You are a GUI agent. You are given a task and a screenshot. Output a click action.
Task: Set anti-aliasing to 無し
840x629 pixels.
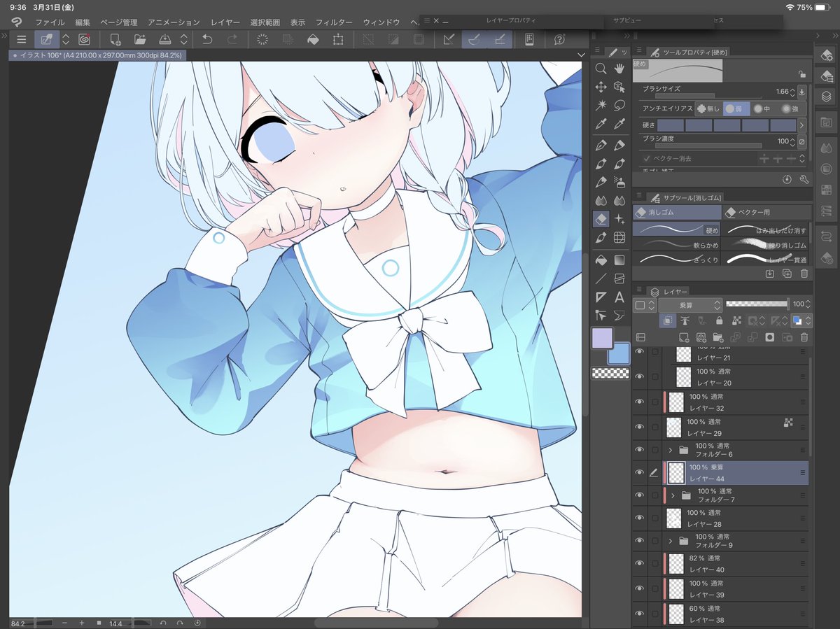708,108
